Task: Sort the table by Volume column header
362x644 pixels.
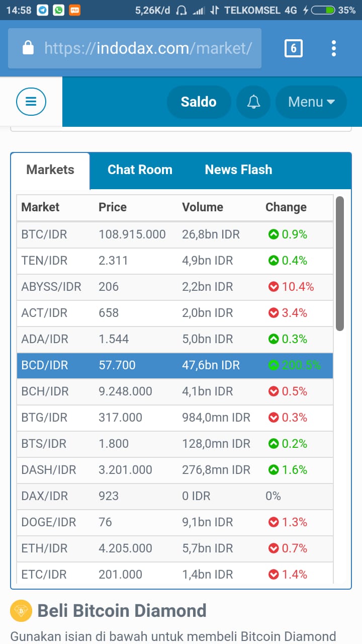Action: tap(203, 207)
